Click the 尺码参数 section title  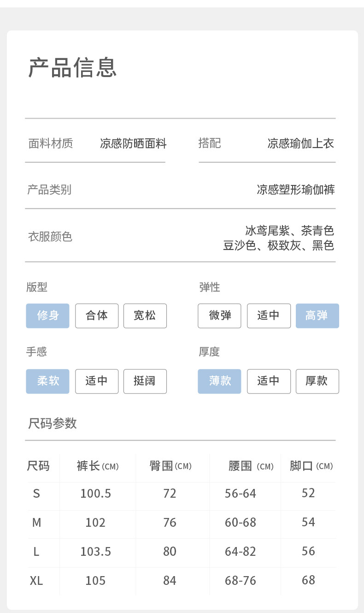click(53, 423)
